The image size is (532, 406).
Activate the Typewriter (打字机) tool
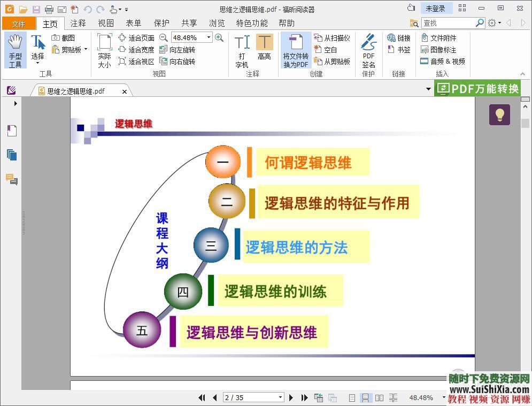coord(242,50)
